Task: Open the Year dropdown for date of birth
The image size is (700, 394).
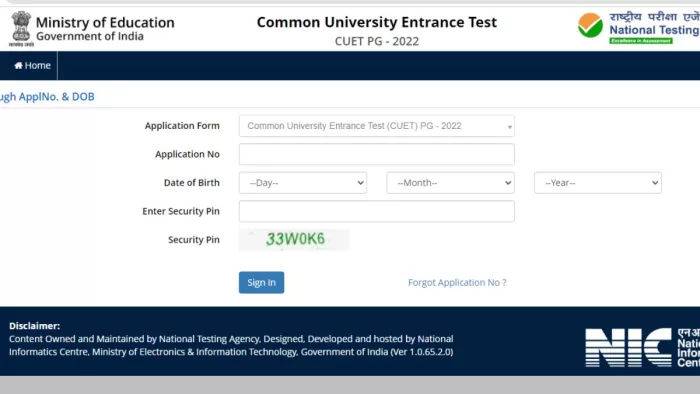Action: [598, 183]
